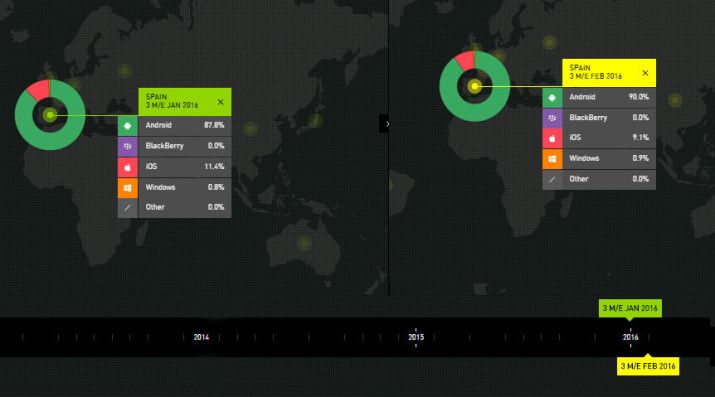Click Spain map dot in right donut chart

click(x=475, y=86)
